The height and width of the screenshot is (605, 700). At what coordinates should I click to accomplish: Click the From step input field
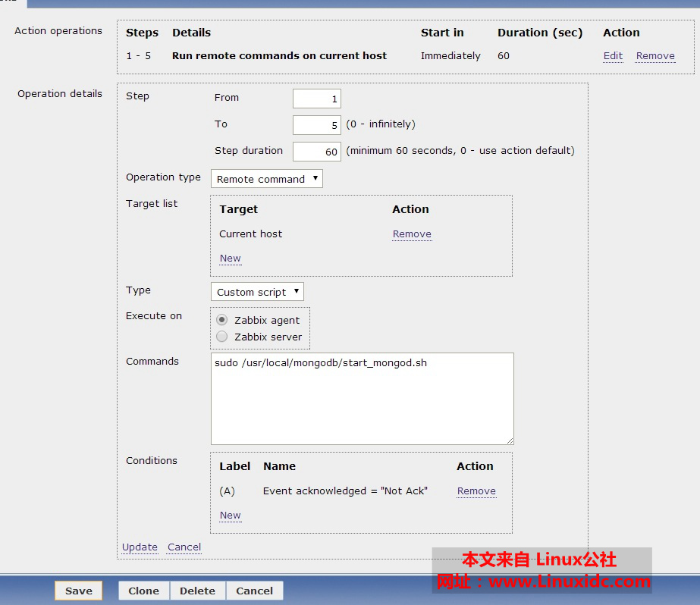316,98
